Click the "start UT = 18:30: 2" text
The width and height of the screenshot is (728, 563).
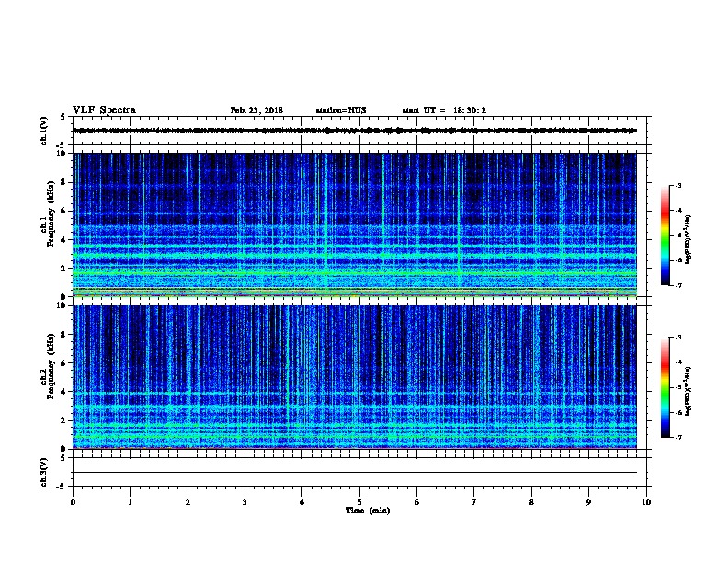[x=444, y=110]
